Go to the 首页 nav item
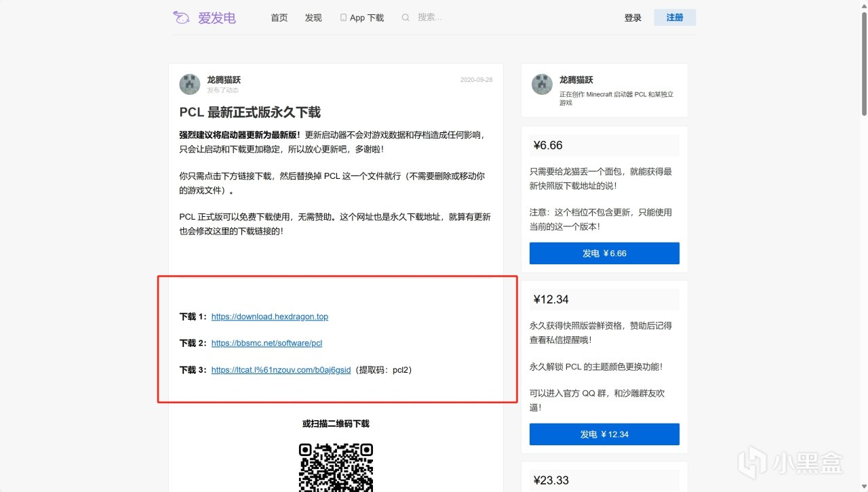The height and width of the screenshot is (492, 868). pyautogui.click(x=279, y=18)
